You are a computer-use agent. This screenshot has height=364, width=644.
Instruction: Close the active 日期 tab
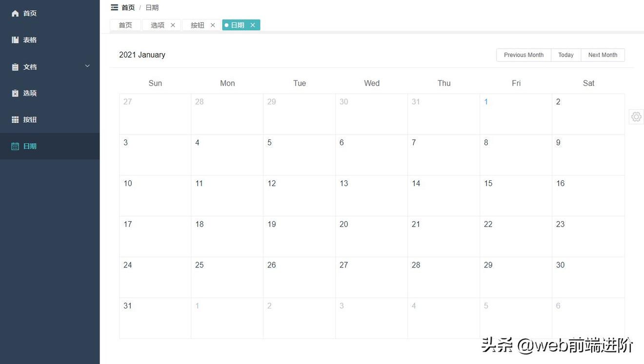pyautogui.click(x=253, y=25)
